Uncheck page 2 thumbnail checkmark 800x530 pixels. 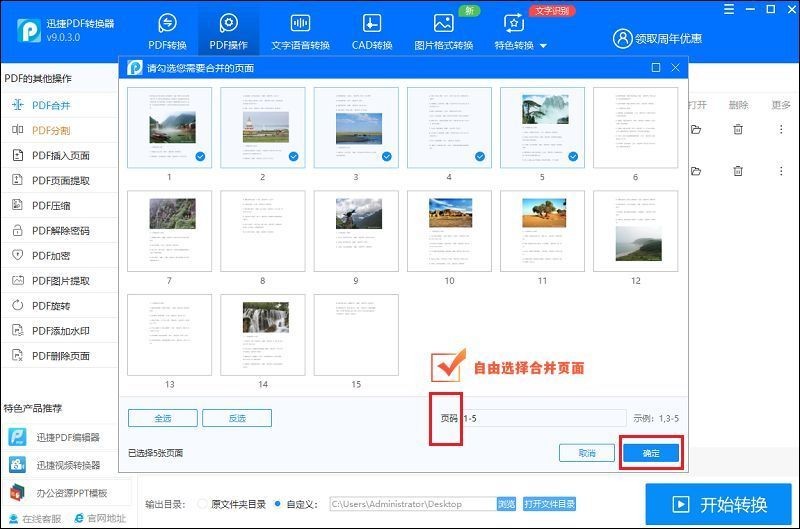(293, 157)
